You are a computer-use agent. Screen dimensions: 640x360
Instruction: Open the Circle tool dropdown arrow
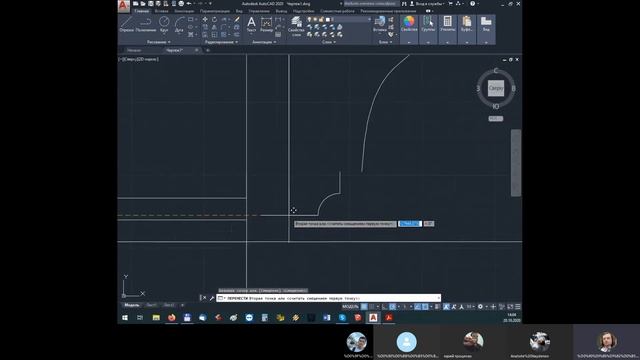click(164, 34)
